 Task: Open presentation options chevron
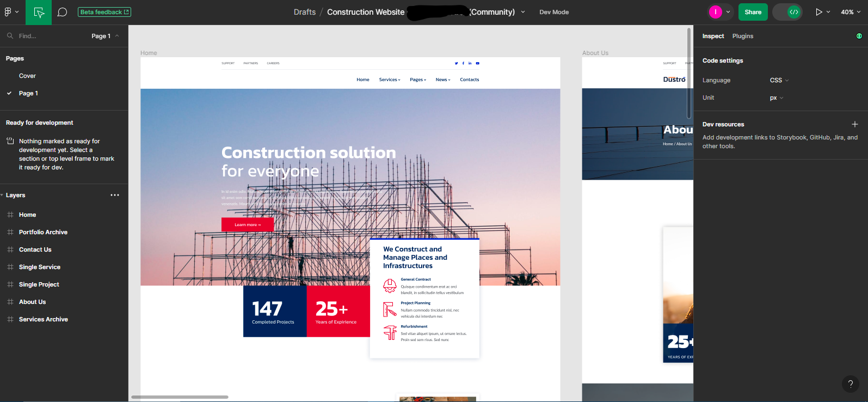click(828, 12)
